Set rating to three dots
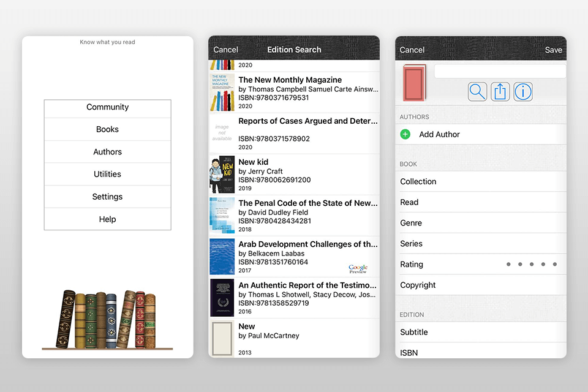Viewport: 588px width, 392px height. 532,264
